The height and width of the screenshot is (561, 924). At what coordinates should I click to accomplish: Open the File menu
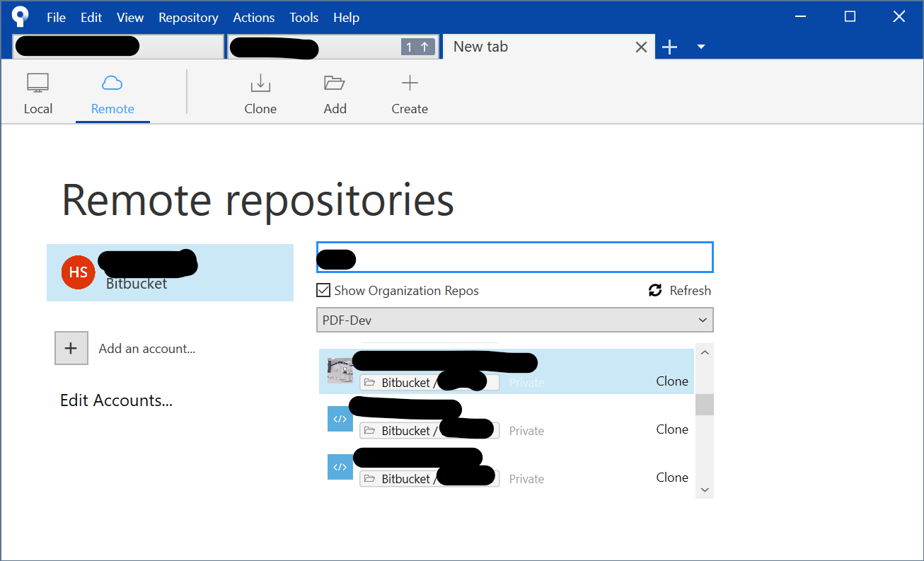(x=56, y=18)
